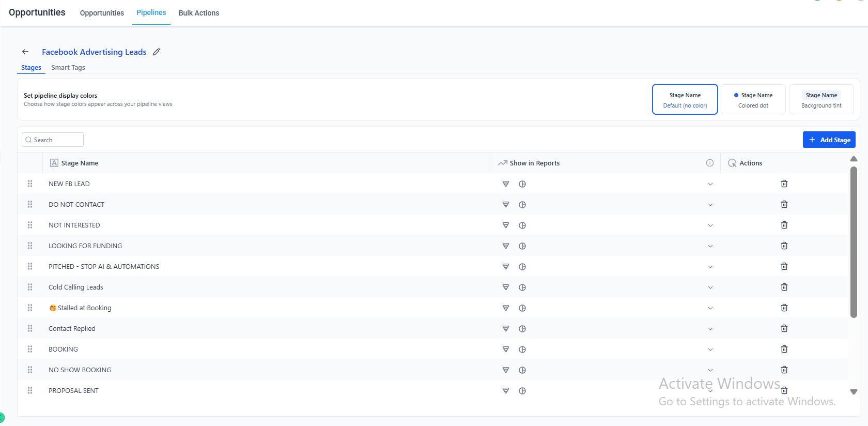868x426 pixels.
Task: Click the stage Search field
Action: 53,140
